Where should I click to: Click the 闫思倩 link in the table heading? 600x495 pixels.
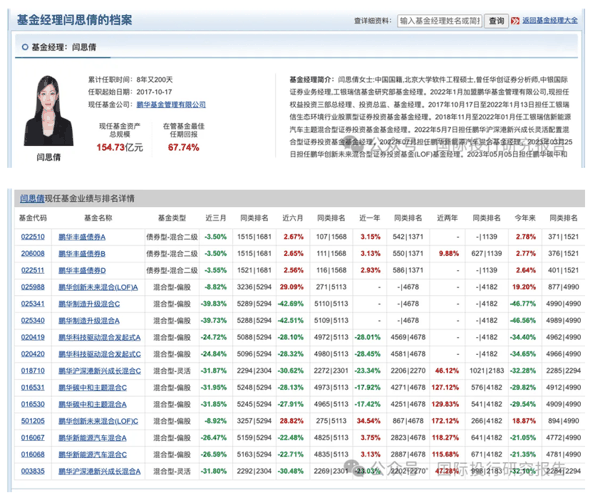point(32,199)
